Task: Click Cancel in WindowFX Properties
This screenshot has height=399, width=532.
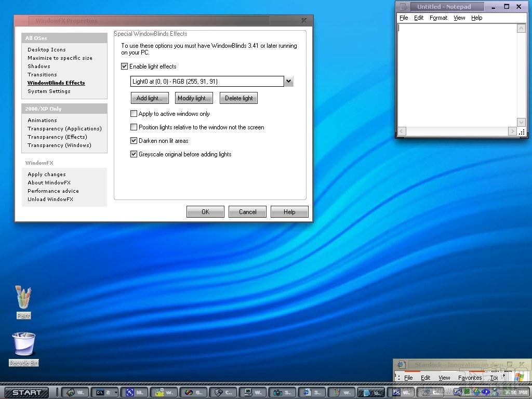Action: [247, 212]
